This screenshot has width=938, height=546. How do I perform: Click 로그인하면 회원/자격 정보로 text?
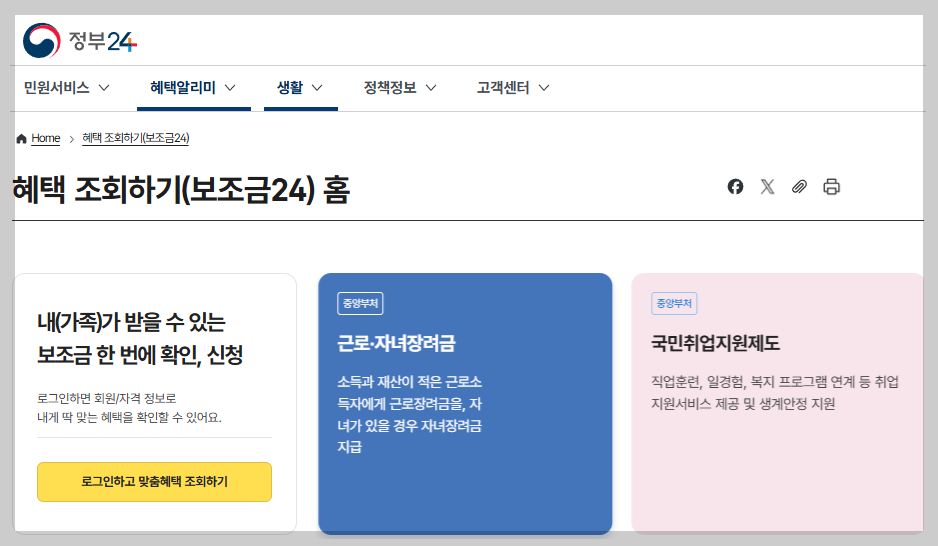(106, 398)
